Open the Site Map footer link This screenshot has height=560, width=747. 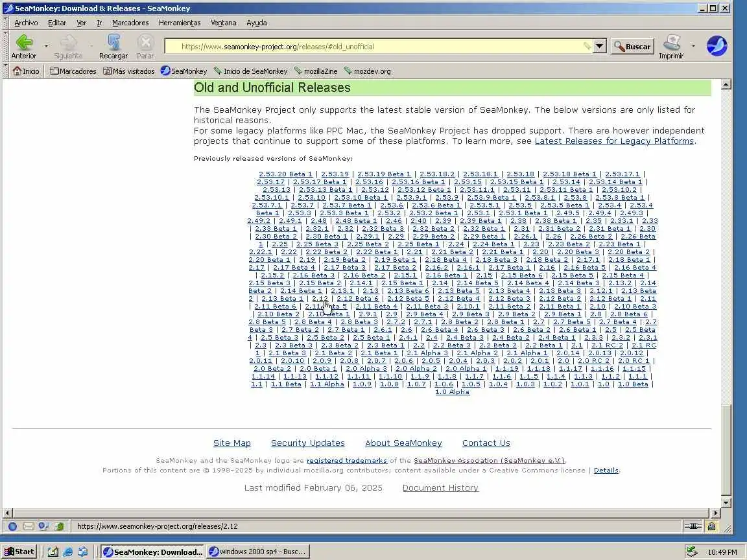[x=232, y=443]
